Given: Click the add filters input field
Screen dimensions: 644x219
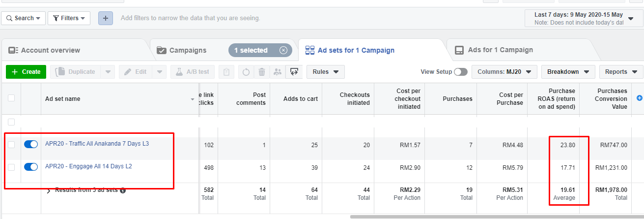Looking at the screenshot, I should [x=191, y=18].
